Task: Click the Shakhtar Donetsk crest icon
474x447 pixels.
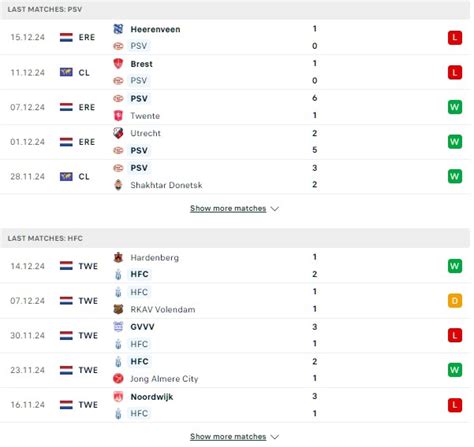Action: click(x=118, y=185)
